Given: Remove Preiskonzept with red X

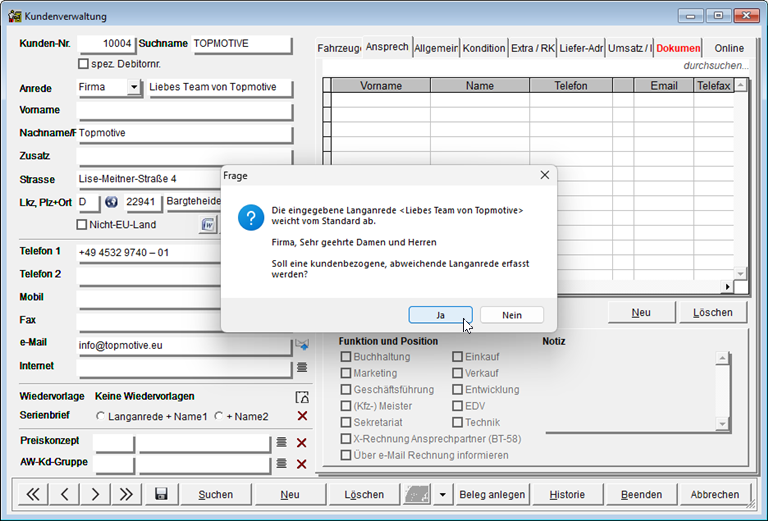Looking at the screenshot, I should pyautogui.click(x=302, y=443).
